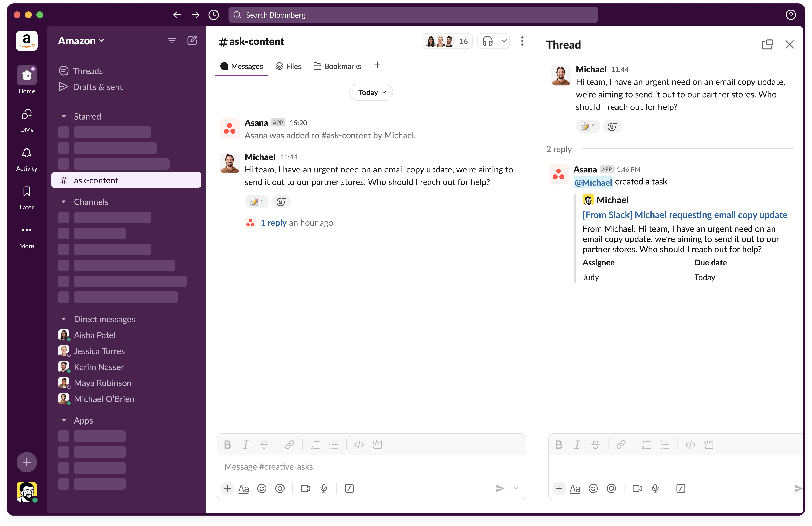Open the history clock icon
812x526 pixels.
[214, 15]
